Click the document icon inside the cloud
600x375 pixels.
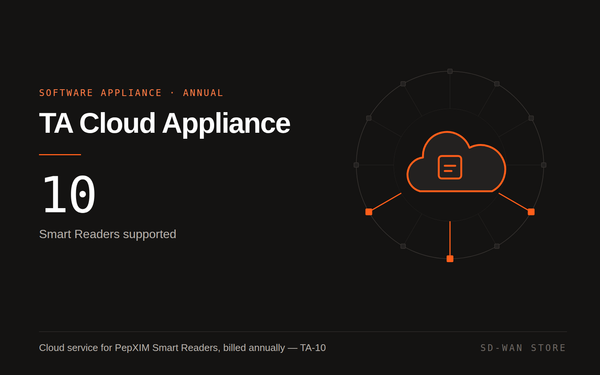(450, 167)
